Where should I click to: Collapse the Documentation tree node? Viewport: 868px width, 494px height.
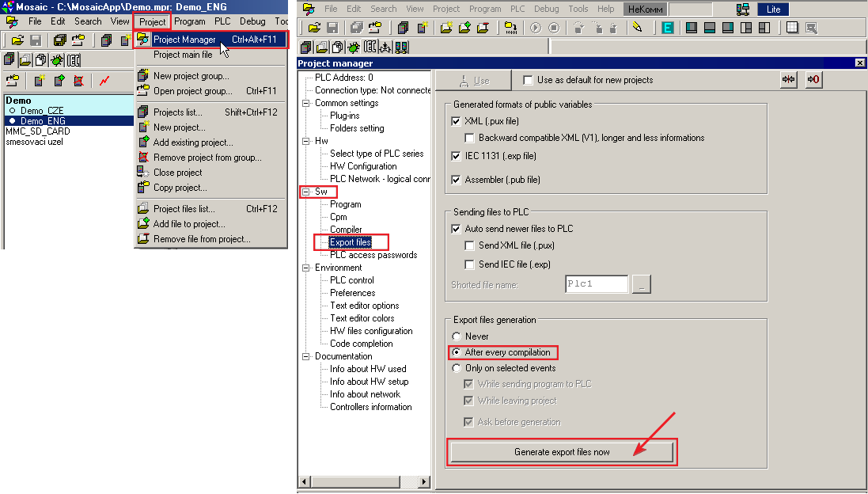click(306, 356)
